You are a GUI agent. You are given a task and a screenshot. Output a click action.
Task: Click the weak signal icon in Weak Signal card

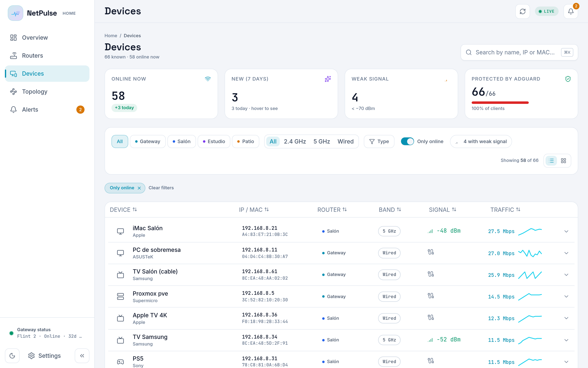[446, 80]
